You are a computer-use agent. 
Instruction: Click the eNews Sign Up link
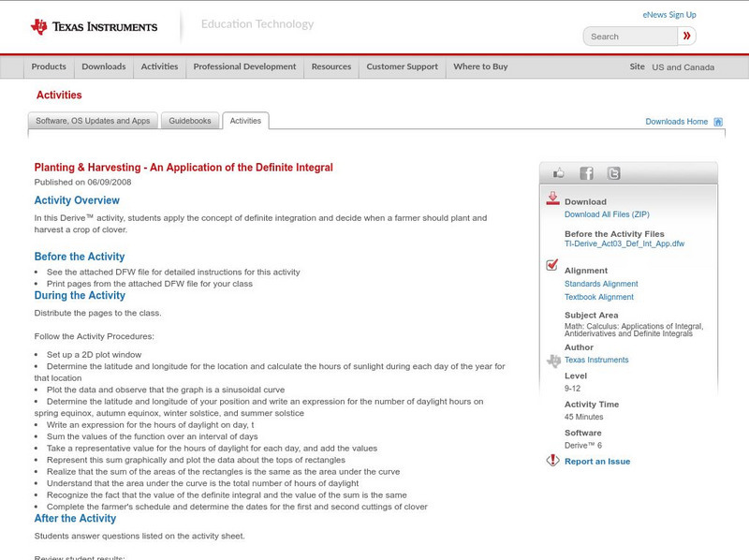(669, 15)
